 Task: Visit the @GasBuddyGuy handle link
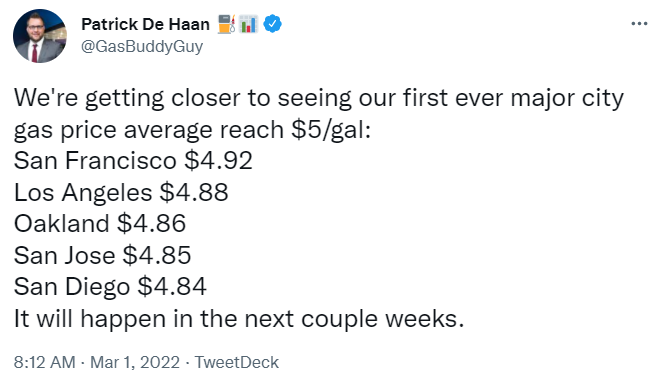[142, 46]
